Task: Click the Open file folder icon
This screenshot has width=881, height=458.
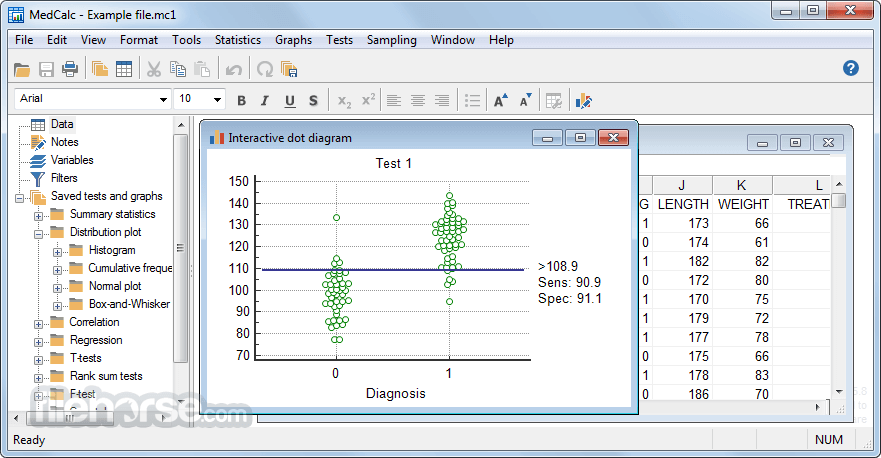Action: [x=22, y=70]
